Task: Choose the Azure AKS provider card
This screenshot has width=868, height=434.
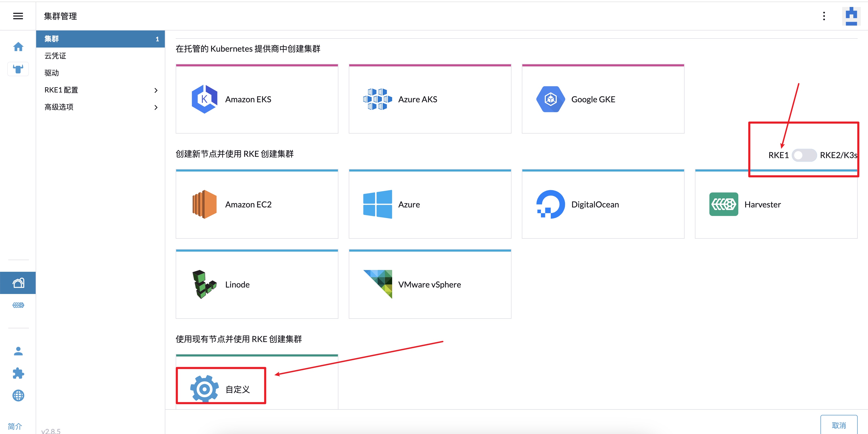Action: click(430, 98)
